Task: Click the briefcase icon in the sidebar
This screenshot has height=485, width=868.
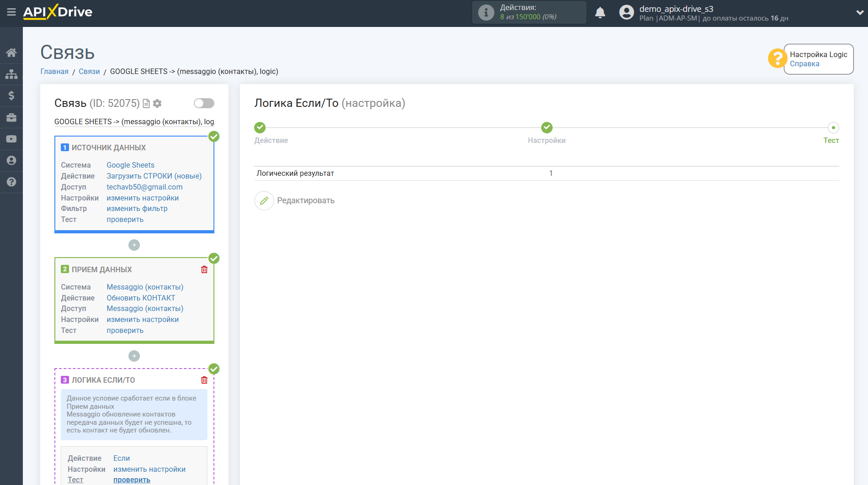Action: (x=11, y=117)
